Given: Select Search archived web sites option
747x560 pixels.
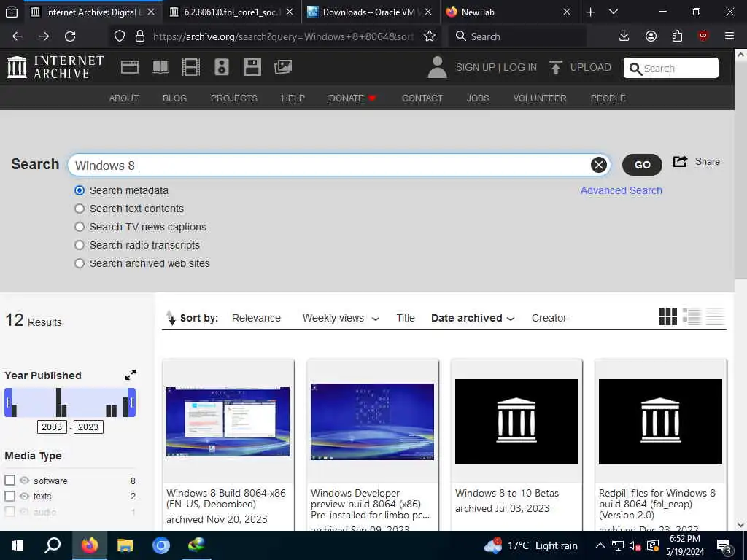Looking at the screenshot, I should coord(80,262).
